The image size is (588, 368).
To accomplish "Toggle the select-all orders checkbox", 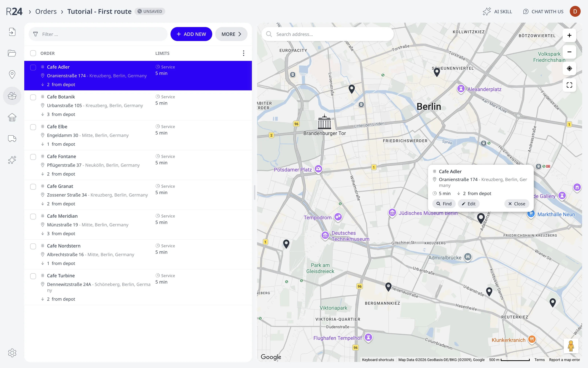I will tap(33, 53).
